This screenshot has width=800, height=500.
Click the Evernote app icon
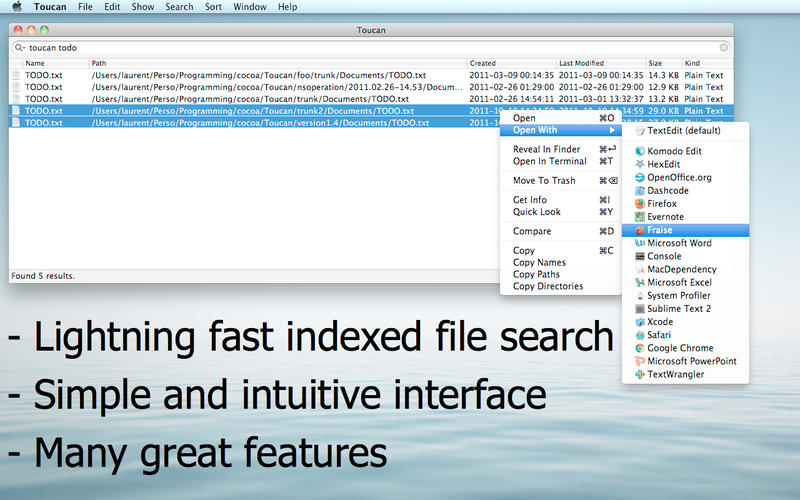(x=640, y=217)
